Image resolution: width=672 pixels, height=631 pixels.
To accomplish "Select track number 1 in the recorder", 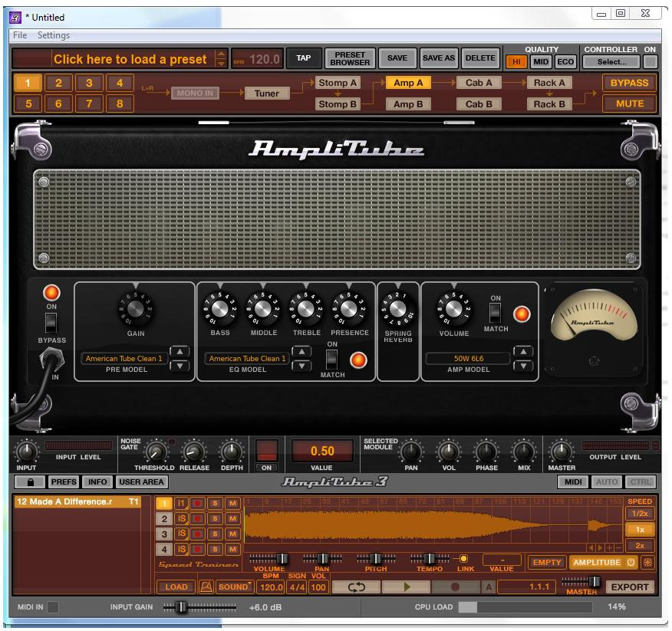I will [x=163, y=504].
